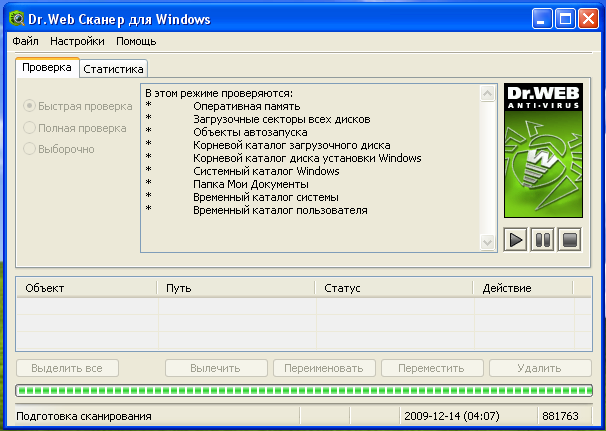Open the Помощь menu
Screen dimensions: 606x431
click(136, 41)
